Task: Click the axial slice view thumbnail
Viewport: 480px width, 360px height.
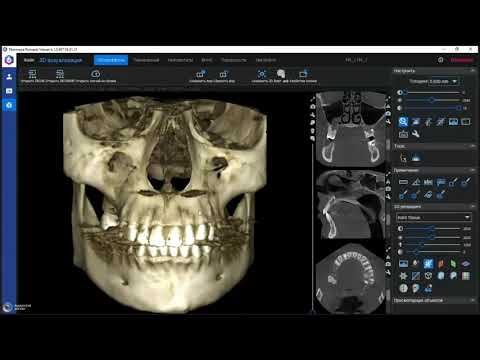Action: [x=350, y=279]
